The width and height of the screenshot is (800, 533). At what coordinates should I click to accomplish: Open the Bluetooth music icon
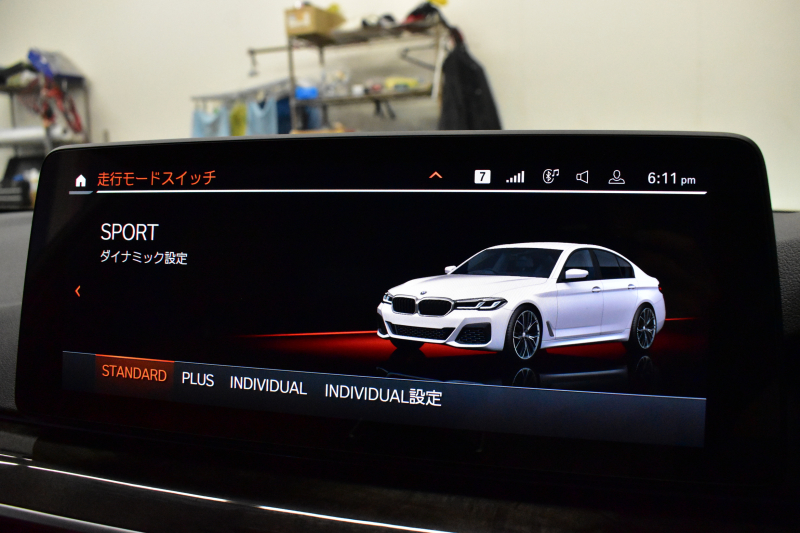551,176
